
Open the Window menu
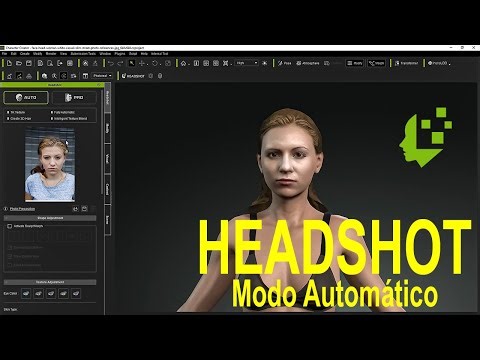coord(105,54)
